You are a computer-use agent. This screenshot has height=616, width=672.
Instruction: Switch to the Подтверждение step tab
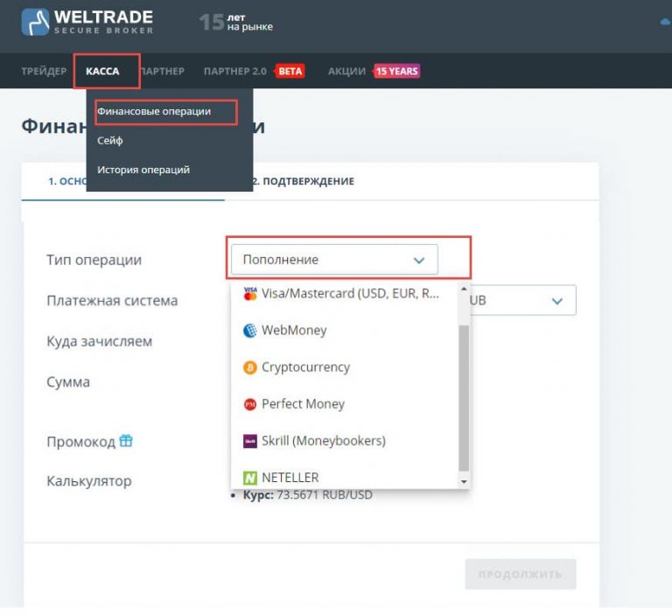click(304, 181)
